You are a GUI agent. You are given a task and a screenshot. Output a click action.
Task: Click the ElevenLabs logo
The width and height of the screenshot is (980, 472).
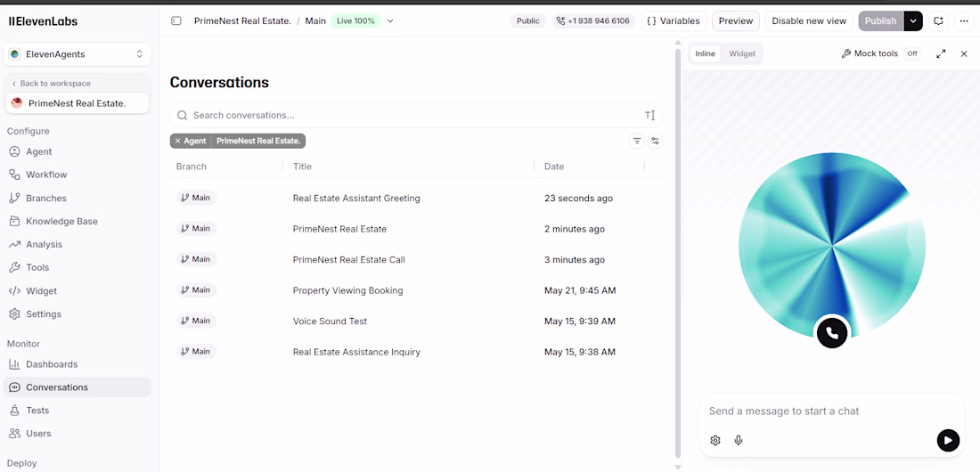point(43,21)
